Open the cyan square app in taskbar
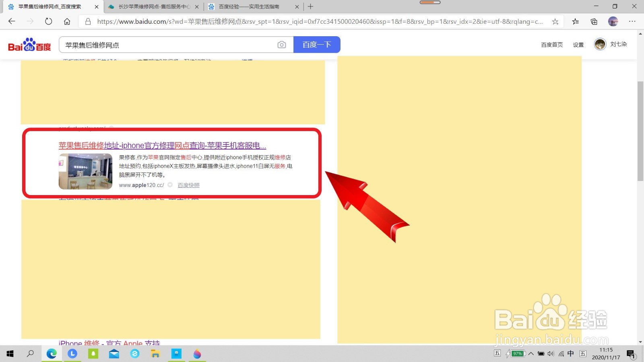The width and height of the screenshot is (644, 362). (176, 354)
